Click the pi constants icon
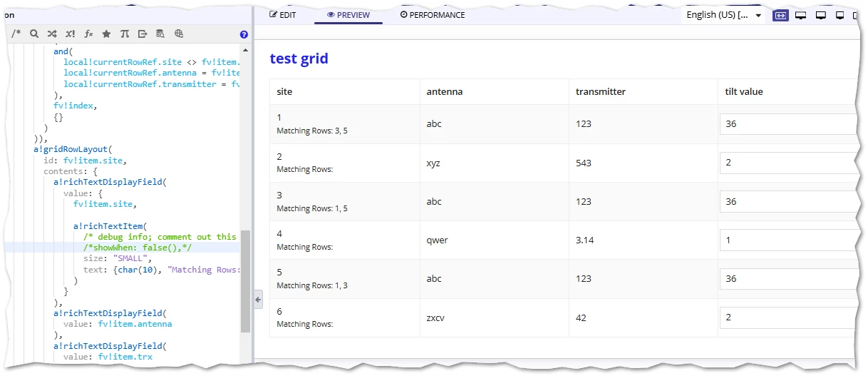868x376 pixels. click(125, 34)
